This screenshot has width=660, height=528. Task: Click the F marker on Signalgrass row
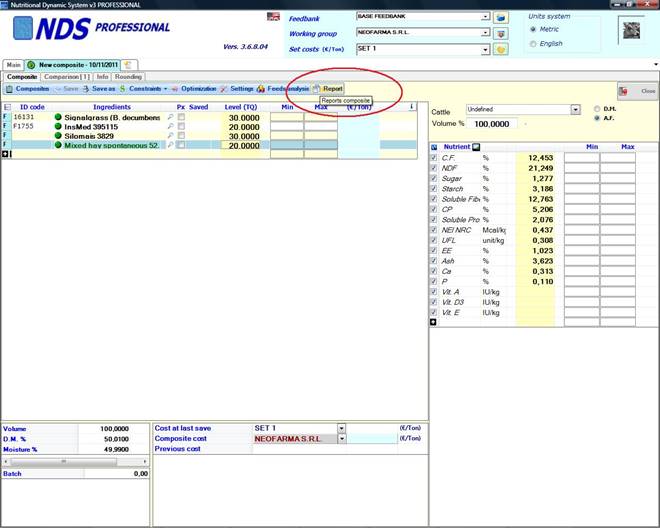click(x=5, y=117)
